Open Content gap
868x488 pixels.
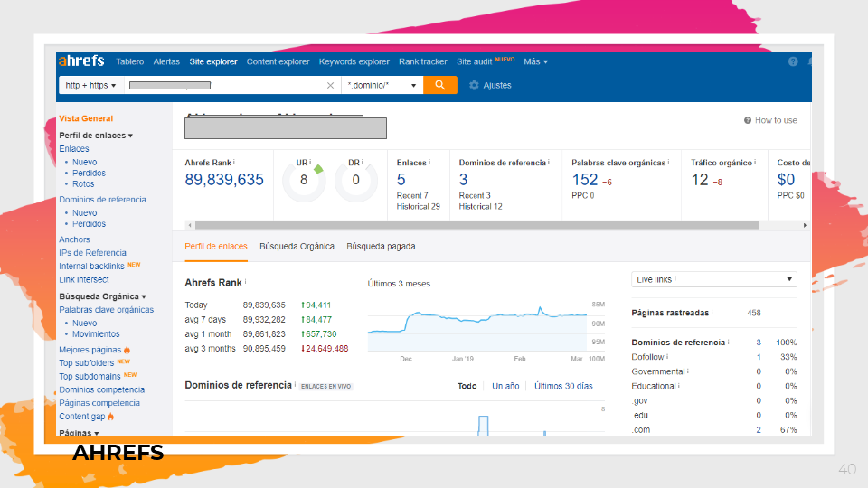tap(82, 417)
